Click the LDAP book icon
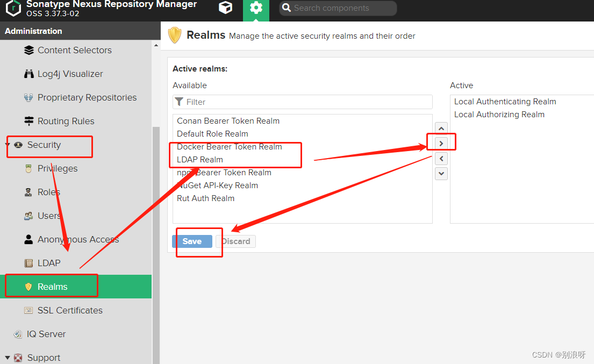The image size is (594, 364). pyautogui.click(x=28, y=263)
